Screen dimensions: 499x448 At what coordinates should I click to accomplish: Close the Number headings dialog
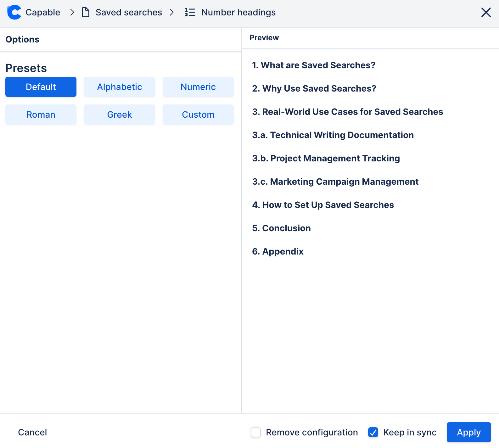tap(486, 13)
